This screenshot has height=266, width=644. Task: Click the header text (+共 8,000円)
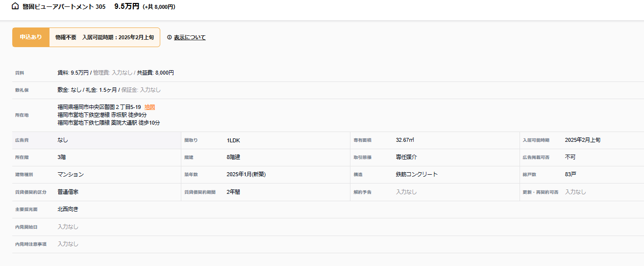159,7
